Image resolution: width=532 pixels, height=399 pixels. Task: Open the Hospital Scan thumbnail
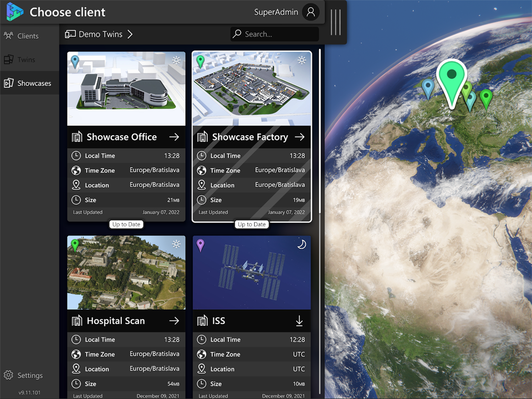point(126,272)
